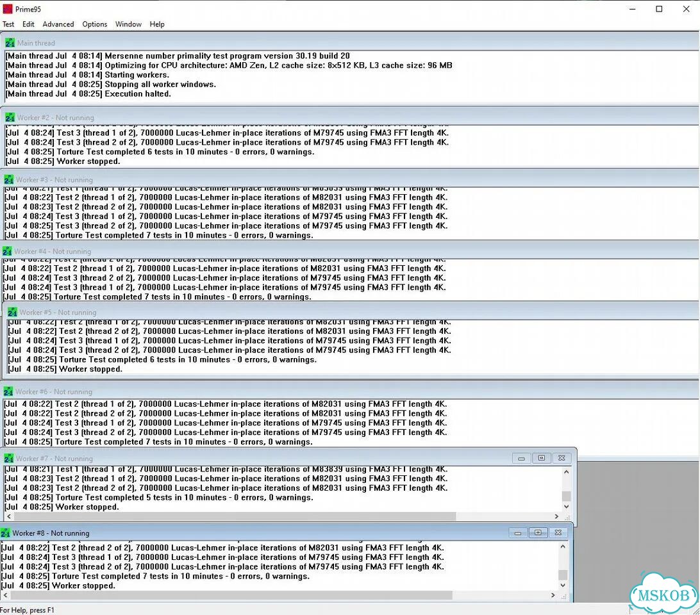Minimize the Worker #7 window

coord(521,458)
